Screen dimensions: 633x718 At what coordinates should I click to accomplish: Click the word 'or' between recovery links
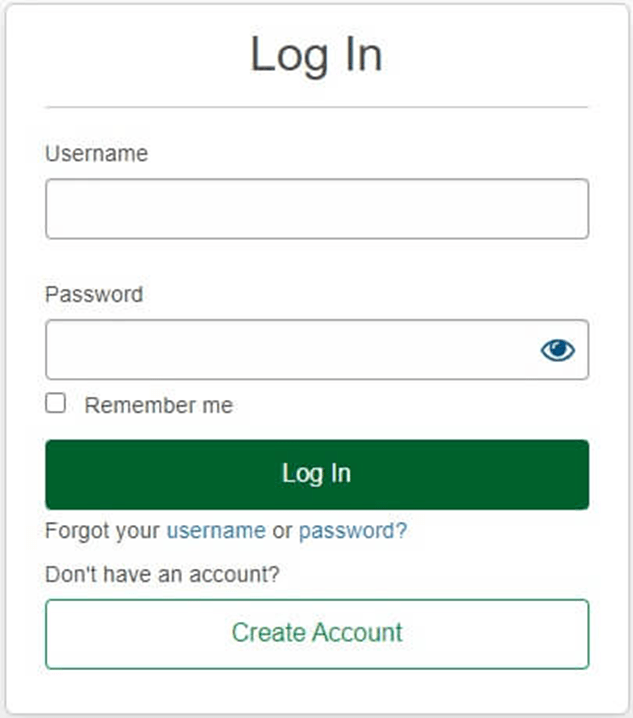click(282, 531)
